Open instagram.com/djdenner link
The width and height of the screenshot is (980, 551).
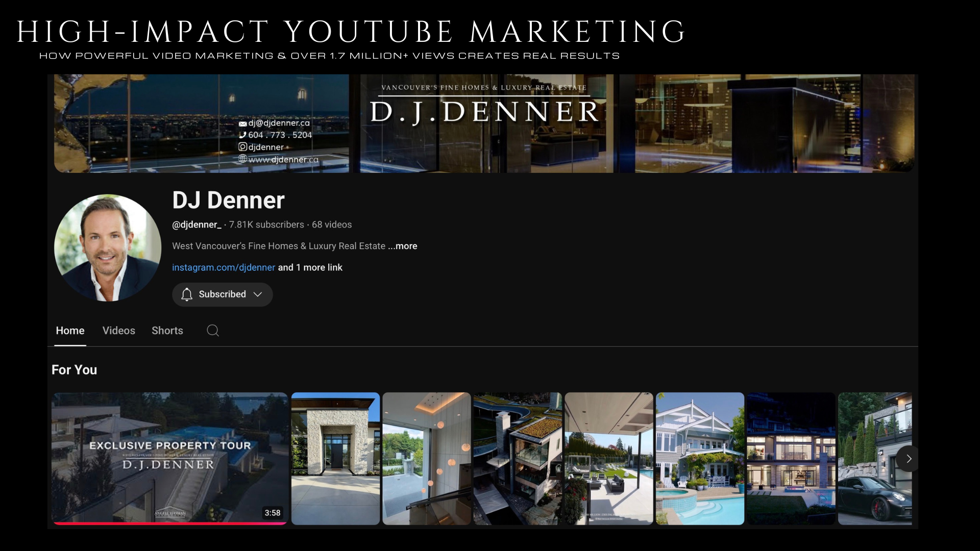[223, 267]
